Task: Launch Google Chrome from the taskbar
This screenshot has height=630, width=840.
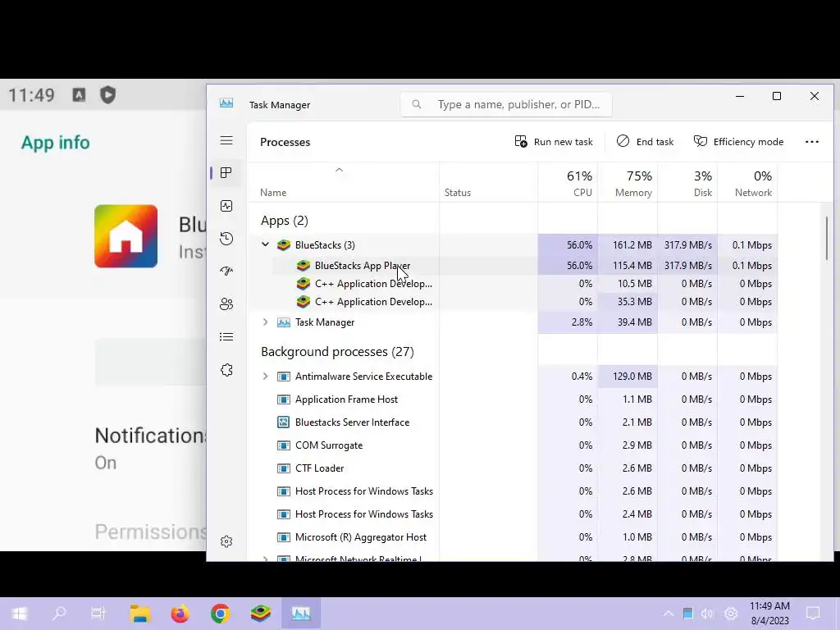Action: [220, 614]
